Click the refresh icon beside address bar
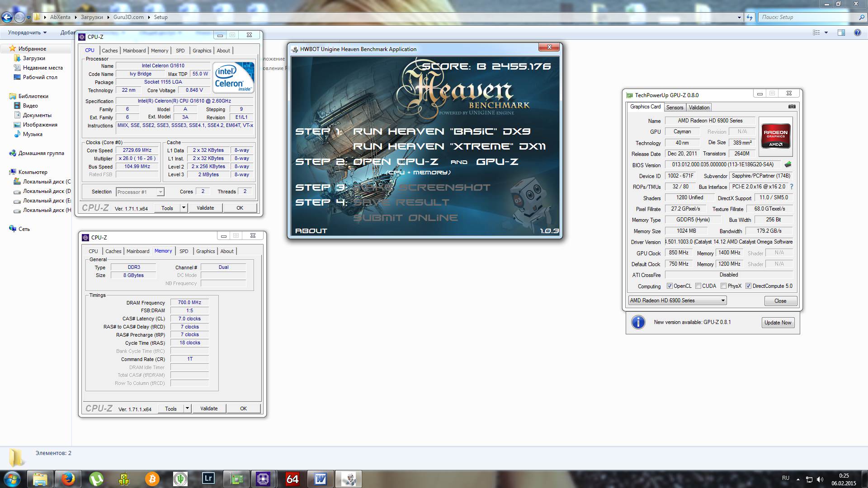 click(750, 17)
